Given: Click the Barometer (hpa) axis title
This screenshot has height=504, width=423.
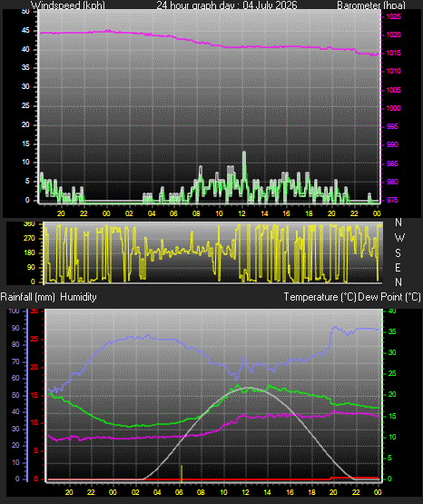Looking at the screenshot, I should (371, 5).
